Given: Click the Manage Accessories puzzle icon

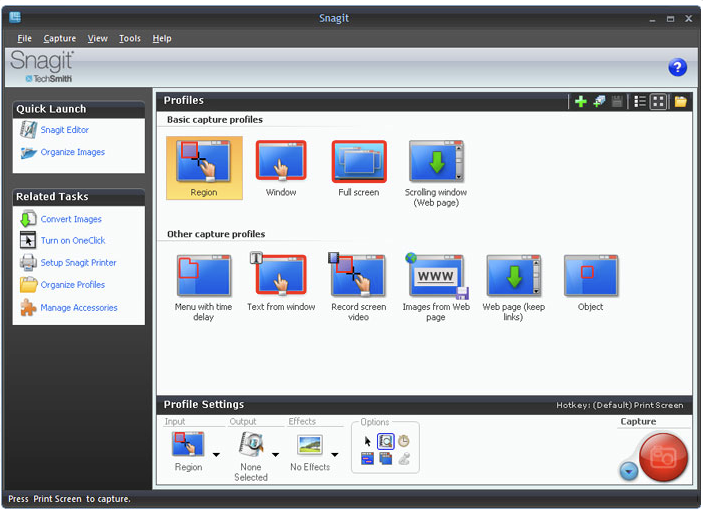Looking at the screenshot, I should (28, 307).
